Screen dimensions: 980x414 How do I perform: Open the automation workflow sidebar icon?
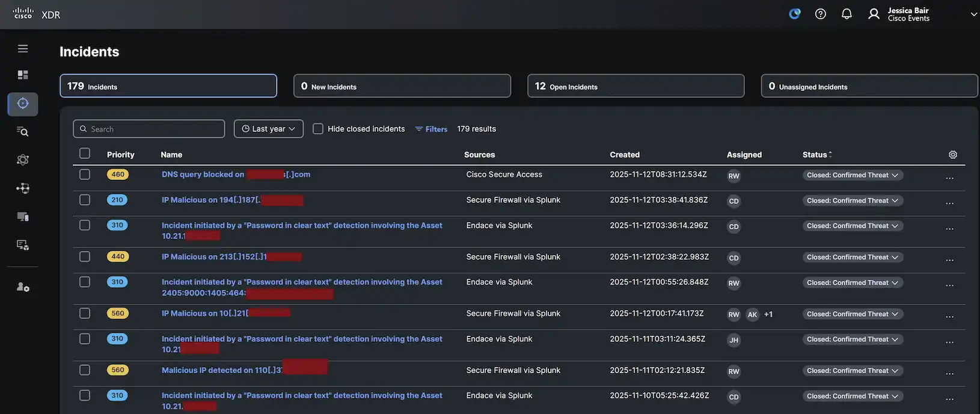tap(23, 188)
